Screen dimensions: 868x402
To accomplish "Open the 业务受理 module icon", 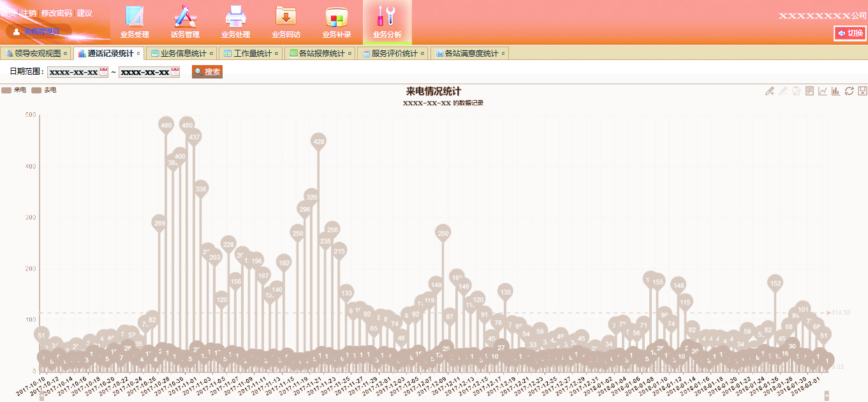I will pyautogui.click(x=135, y=17).
